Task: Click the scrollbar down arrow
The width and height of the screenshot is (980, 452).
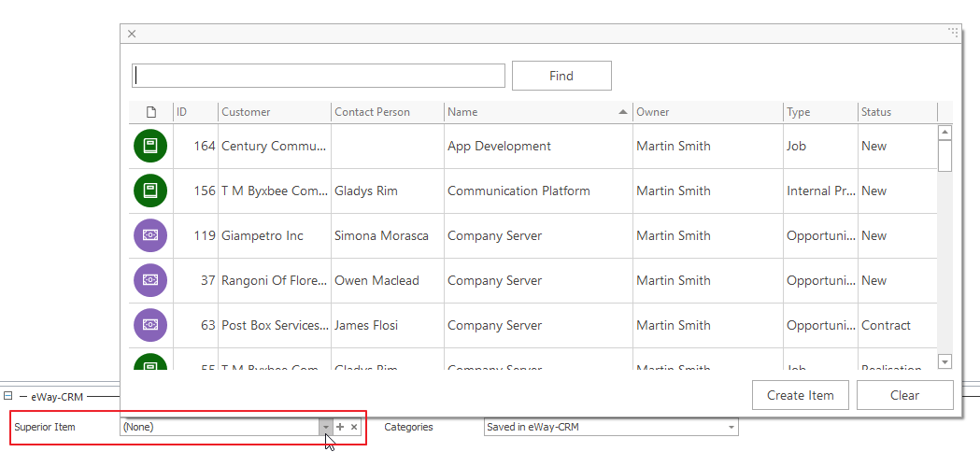Action: (x=945, y=361)
